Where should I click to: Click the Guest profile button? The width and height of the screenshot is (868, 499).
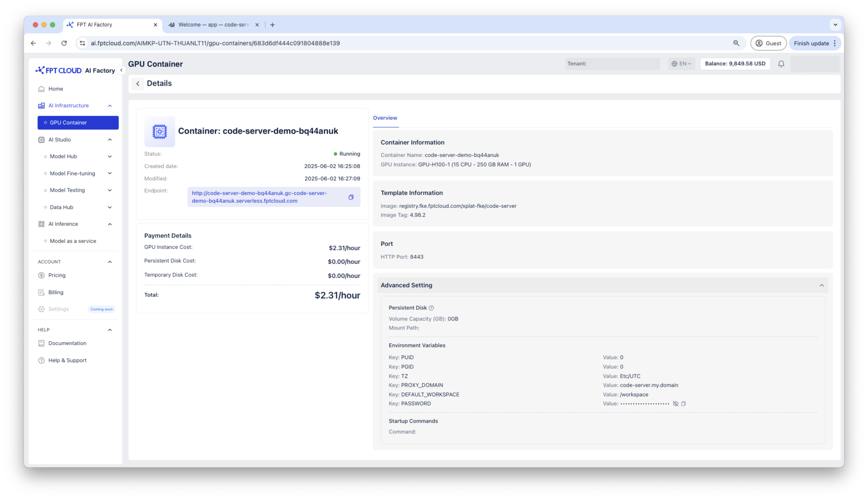(x=768, y=43)
